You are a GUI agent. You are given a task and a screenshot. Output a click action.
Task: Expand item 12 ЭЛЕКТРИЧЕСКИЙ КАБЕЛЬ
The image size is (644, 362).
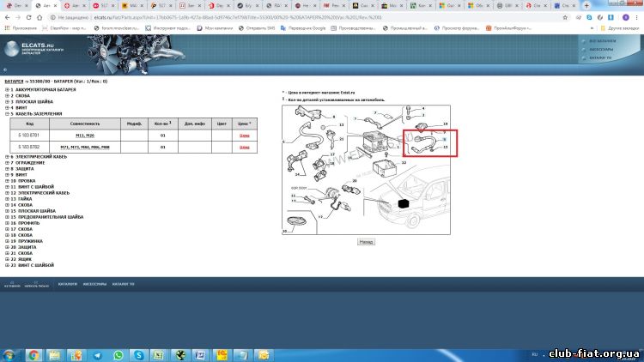7,193
